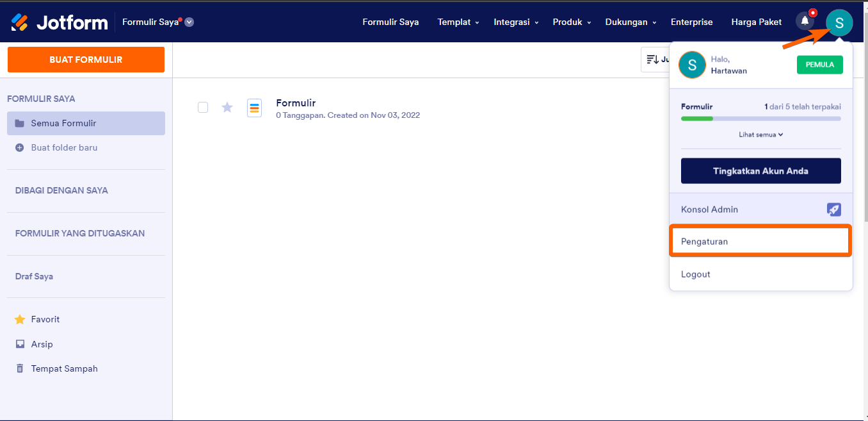
Task: Open the Enterprise page
Action: (x=691, y=22)
